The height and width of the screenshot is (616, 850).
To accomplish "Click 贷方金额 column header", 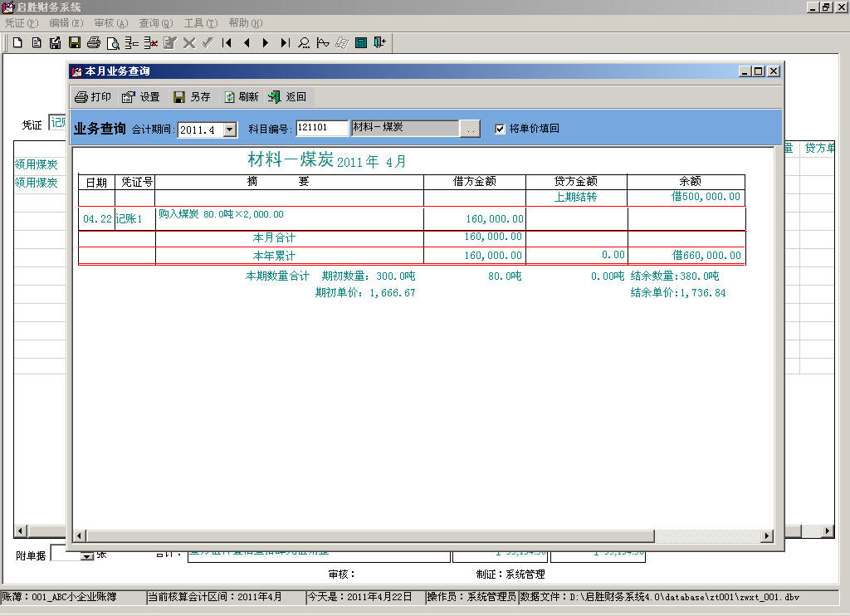I will [x=576, y=182].
